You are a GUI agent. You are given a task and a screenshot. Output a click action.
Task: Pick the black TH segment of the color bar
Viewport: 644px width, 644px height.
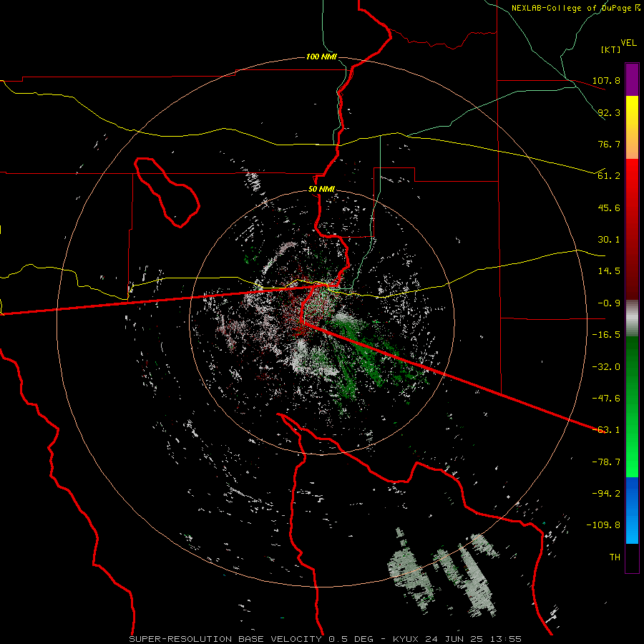click(x=632, y=557)
